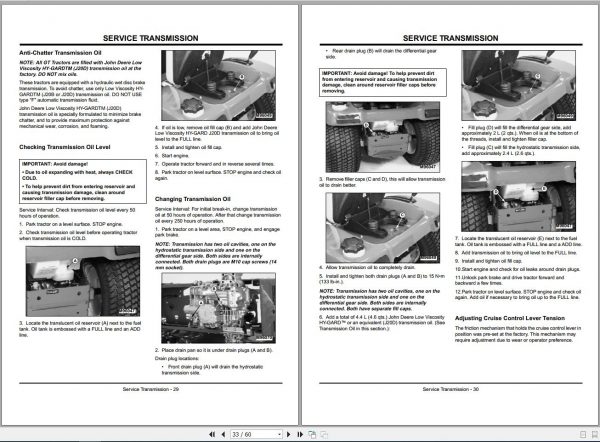Screen dimensions: 600x442
Task: Click the Changing Transmission Oil heading
Action: 192,199
